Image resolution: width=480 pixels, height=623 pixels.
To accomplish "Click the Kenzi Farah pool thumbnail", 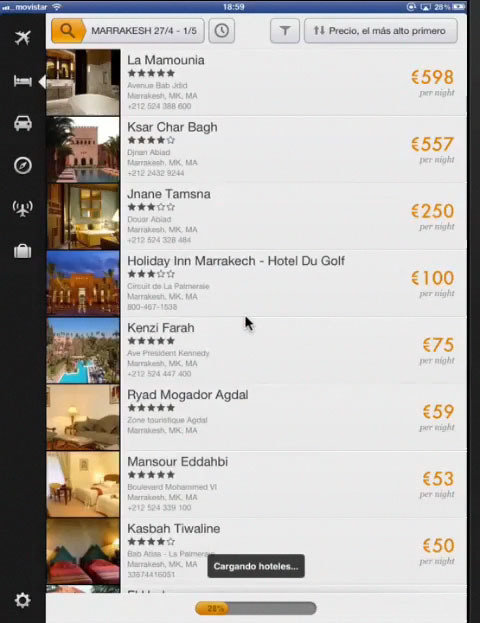I will pyautogui.click(x=83, y=350).
